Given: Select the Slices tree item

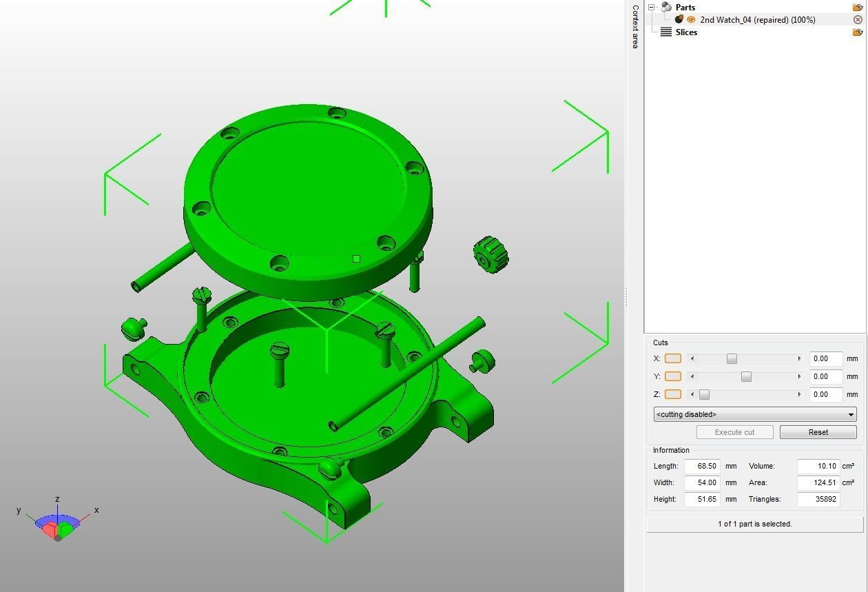Looking at the screenshot, I should 686,32.
